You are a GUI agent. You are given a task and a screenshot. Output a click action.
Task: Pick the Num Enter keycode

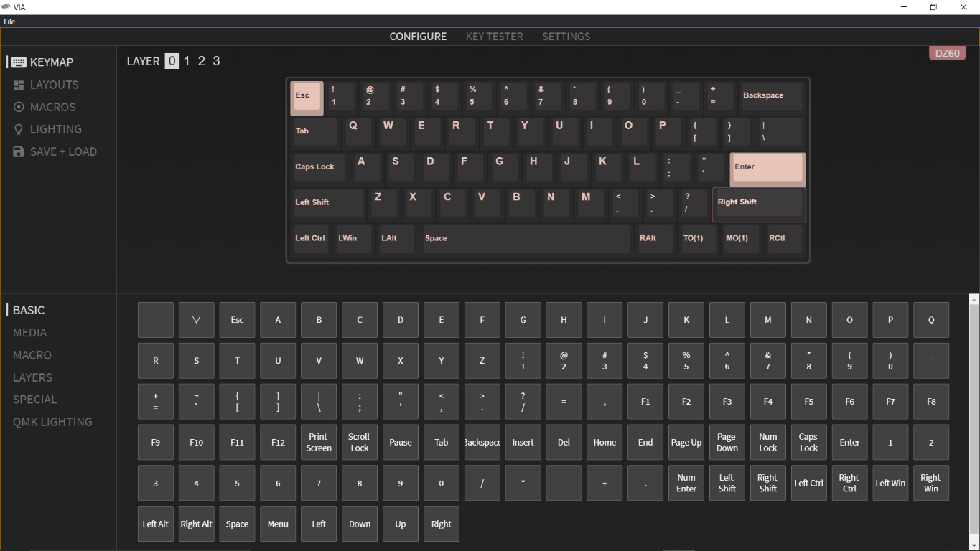686,483
